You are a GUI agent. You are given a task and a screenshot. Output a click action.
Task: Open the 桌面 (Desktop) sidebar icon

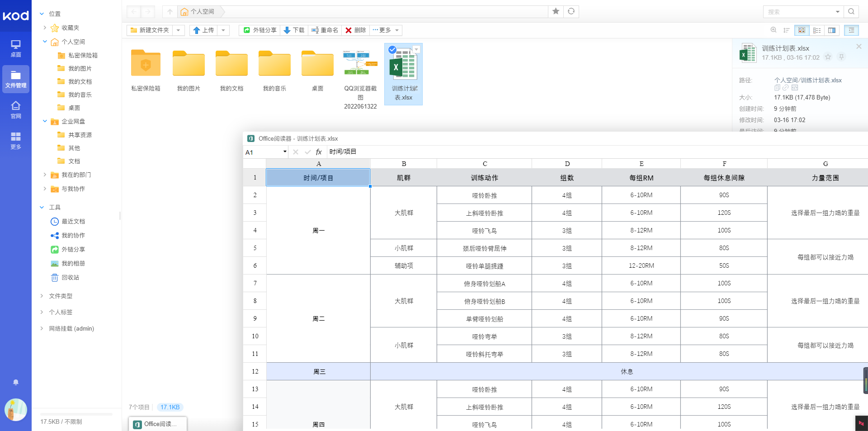point(16,48)
